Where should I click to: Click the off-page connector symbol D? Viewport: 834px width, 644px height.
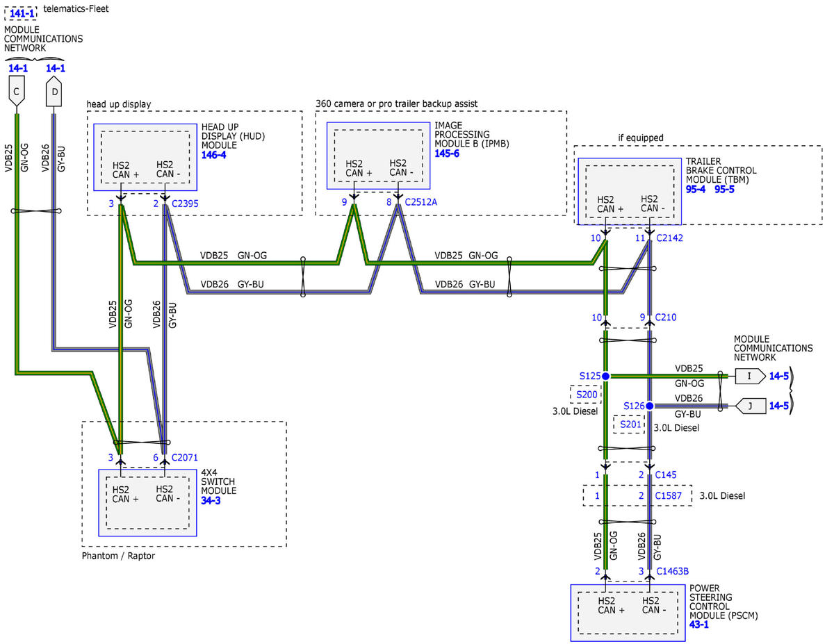pos(54,92)
